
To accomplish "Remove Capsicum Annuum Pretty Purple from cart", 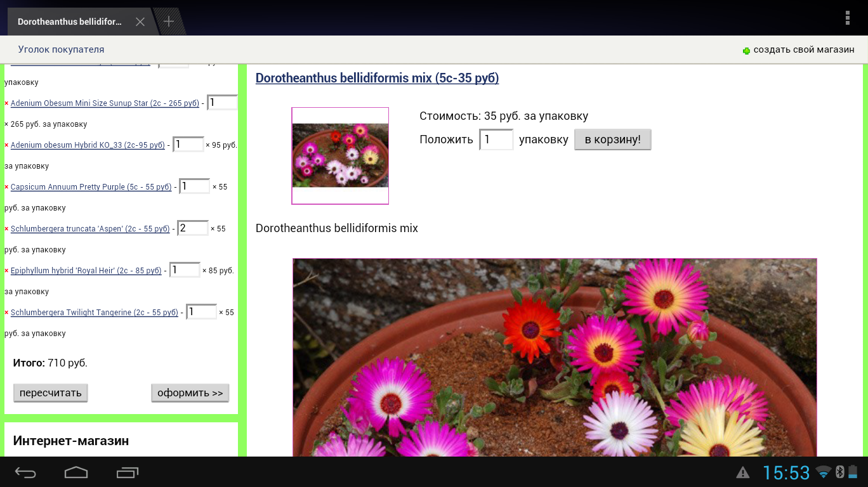I will [6, 187].
